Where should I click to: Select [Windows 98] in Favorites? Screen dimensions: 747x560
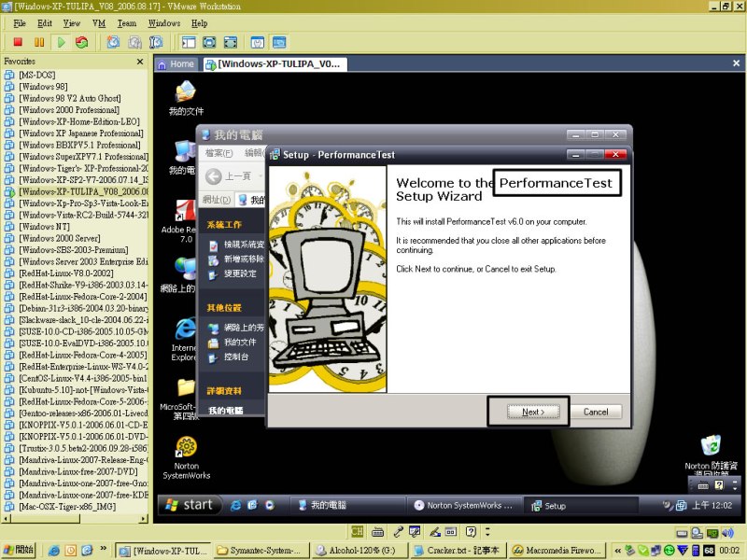(x=43, y=87)
